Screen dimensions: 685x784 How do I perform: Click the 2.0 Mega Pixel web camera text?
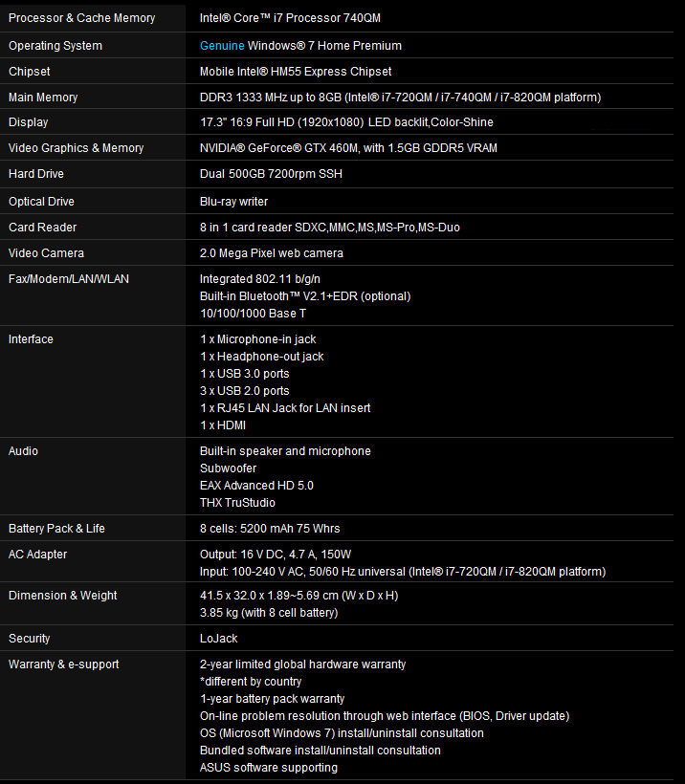coord(271,253)
